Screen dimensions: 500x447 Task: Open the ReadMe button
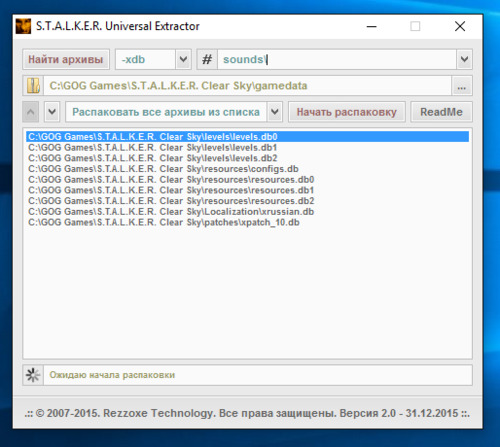pyautogui.click(x=441, y=112)
